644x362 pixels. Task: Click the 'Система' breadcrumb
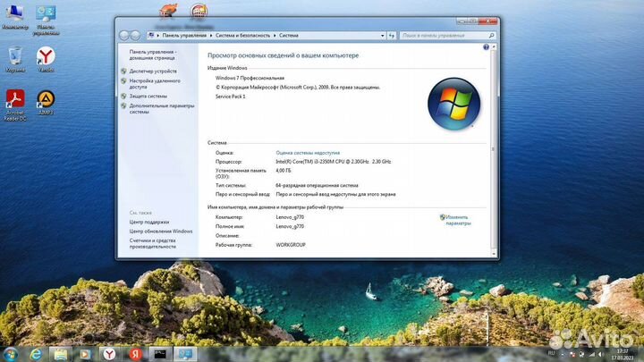(x=289, y=36)
